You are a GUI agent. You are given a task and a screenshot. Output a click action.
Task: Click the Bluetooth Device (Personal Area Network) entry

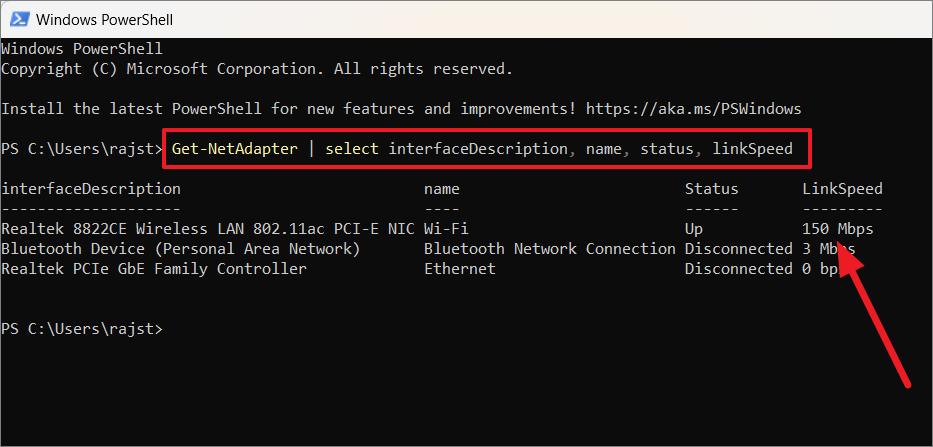181,249
